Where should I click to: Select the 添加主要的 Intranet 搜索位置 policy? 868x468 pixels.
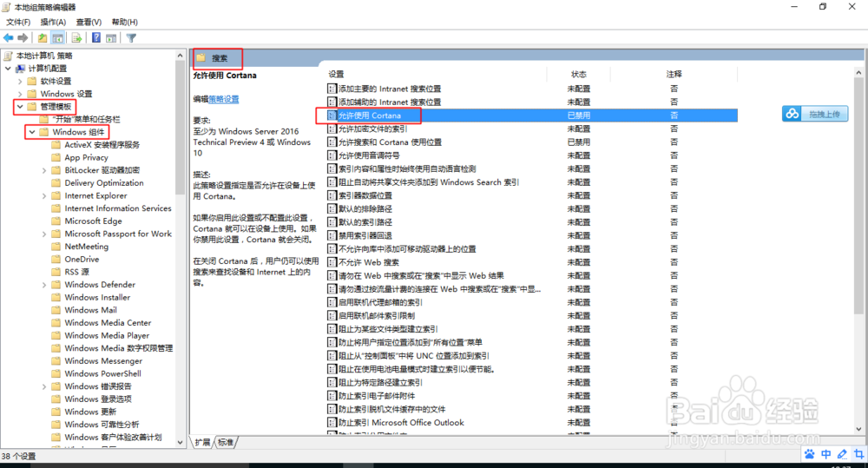[x=390, y=89]
